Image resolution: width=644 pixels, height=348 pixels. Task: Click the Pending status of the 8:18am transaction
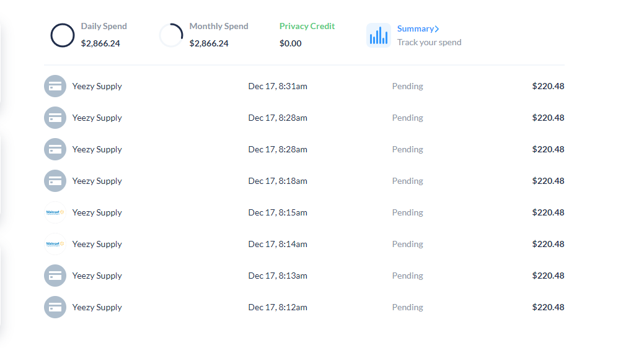pyautogui.click(x=407, y=181)
